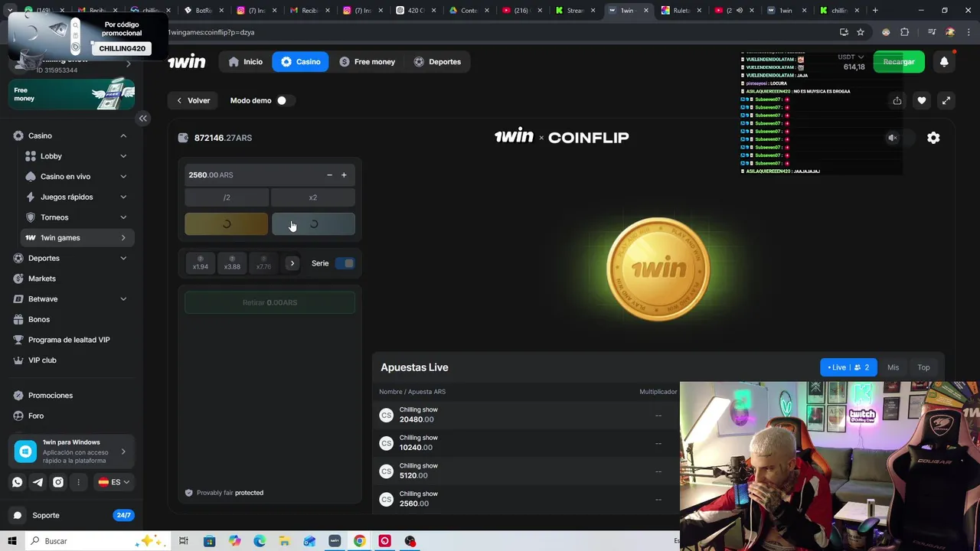980x551 pixels.
Task: Open 1win para Windows banner
Action: [72, 452]
